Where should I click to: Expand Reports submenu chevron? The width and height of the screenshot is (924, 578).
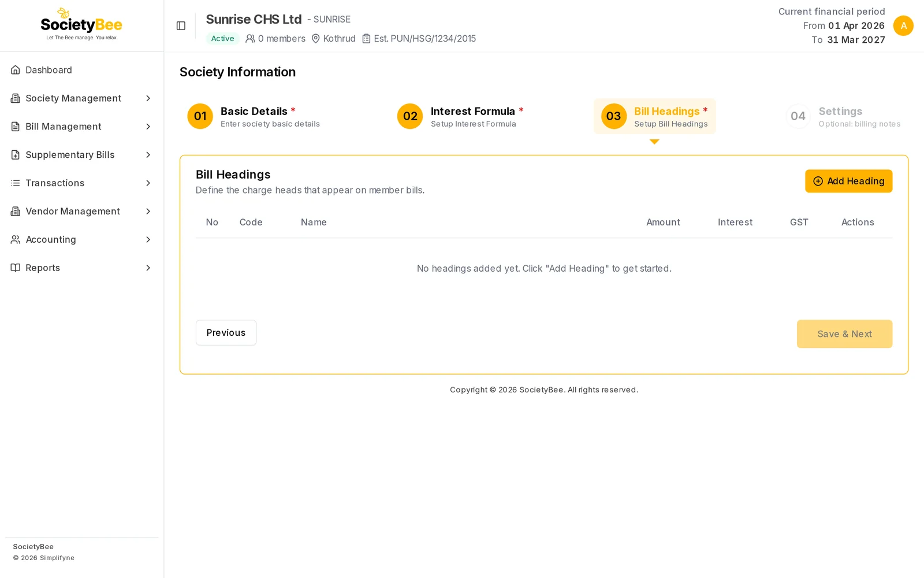click(x=148, y=268)
